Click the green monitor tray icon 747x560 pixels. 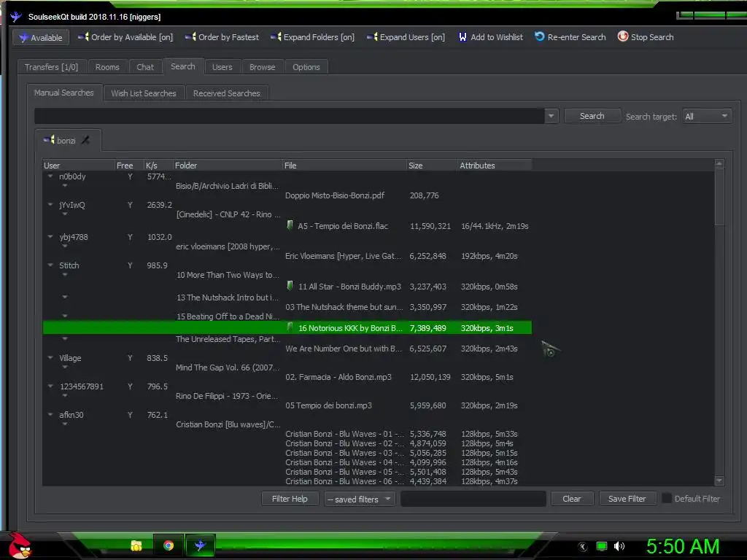(602, 546)
